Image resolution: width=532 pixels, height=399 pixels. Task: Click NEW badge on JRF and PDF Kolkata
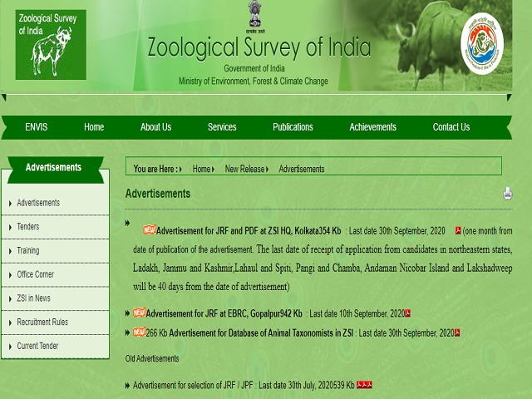[150, 229]
